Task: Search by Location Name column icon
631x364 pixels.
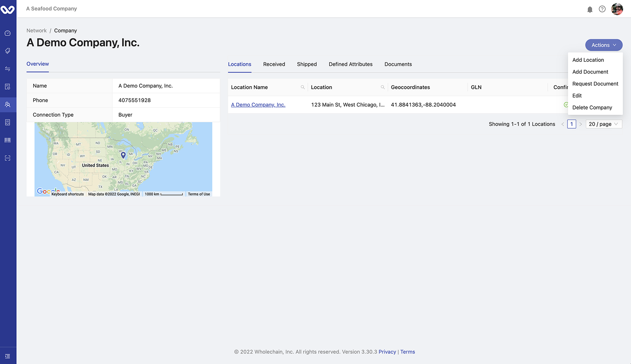Action: click(303, 87)
